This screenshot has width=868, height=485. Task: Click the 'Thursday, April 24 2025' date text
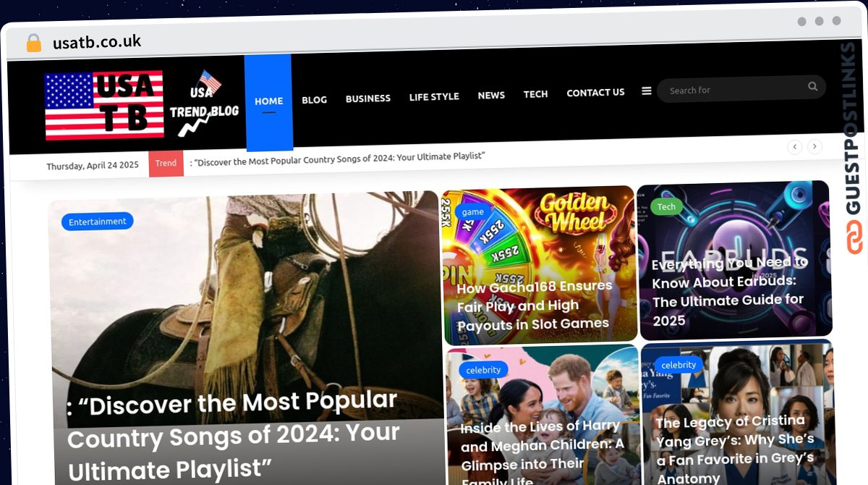coord(93,166)
